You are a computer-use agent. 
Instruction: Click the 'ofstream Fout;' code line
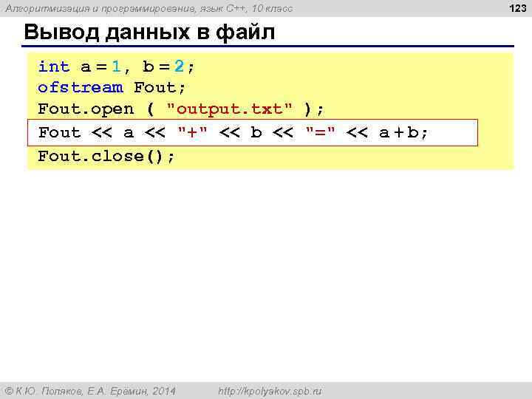(x=112, y=87)
